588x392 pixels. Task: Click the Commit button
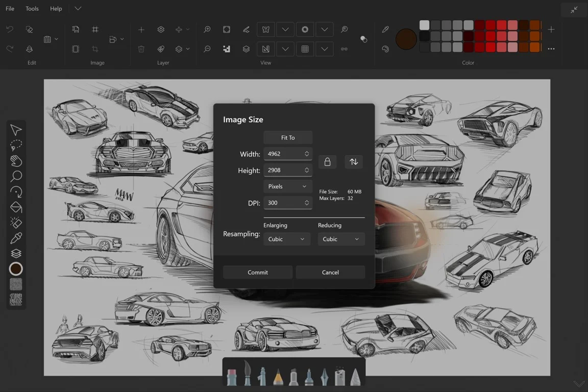pos(257,272)
